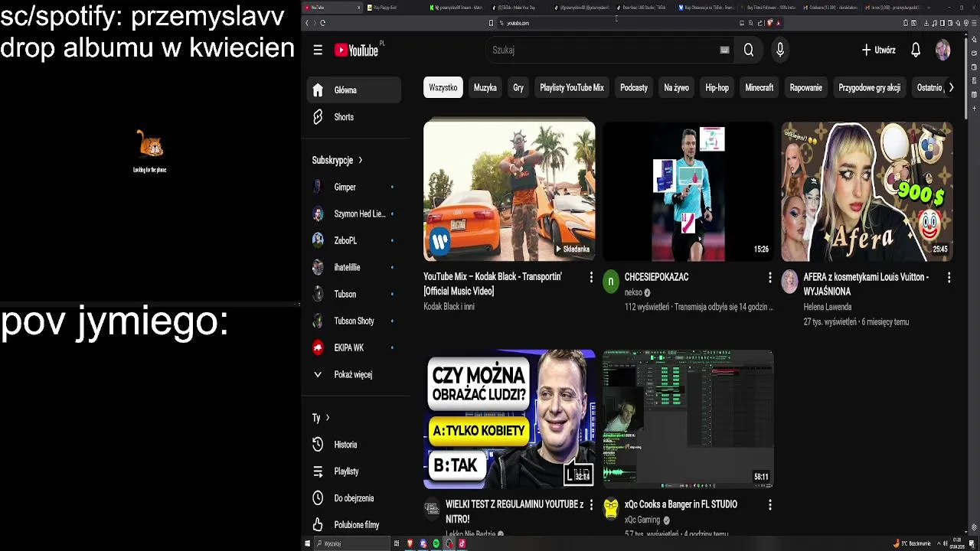This screenshot has height=551, width=980.
Task: Switch to Play Flappy Bird browser tab
Action: (394, 8)
